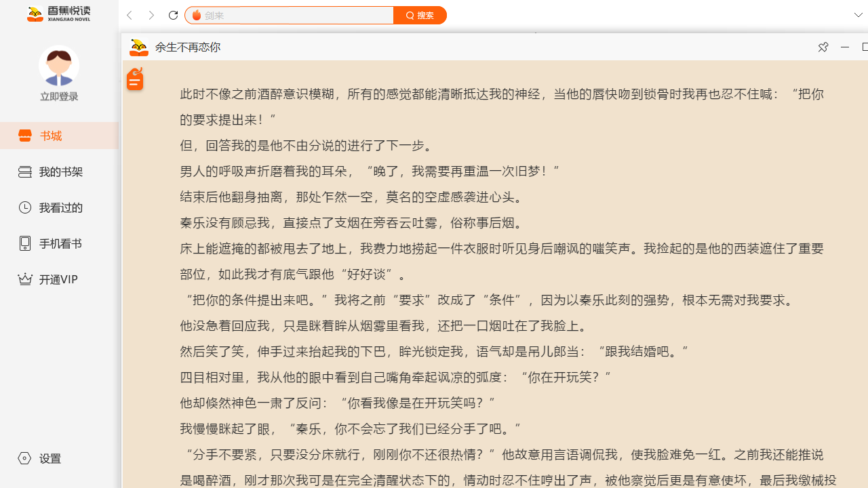
Task: Click the user avatar to log in
Action: click(x=59, y=66)
